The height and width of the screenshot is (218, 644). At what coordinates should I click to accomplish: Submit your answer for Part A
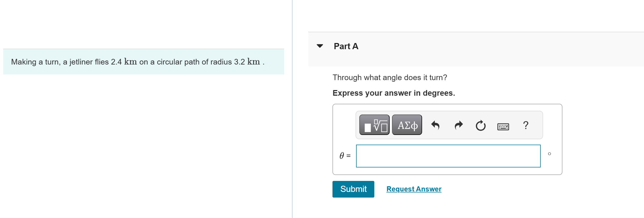tap(353, 189)
